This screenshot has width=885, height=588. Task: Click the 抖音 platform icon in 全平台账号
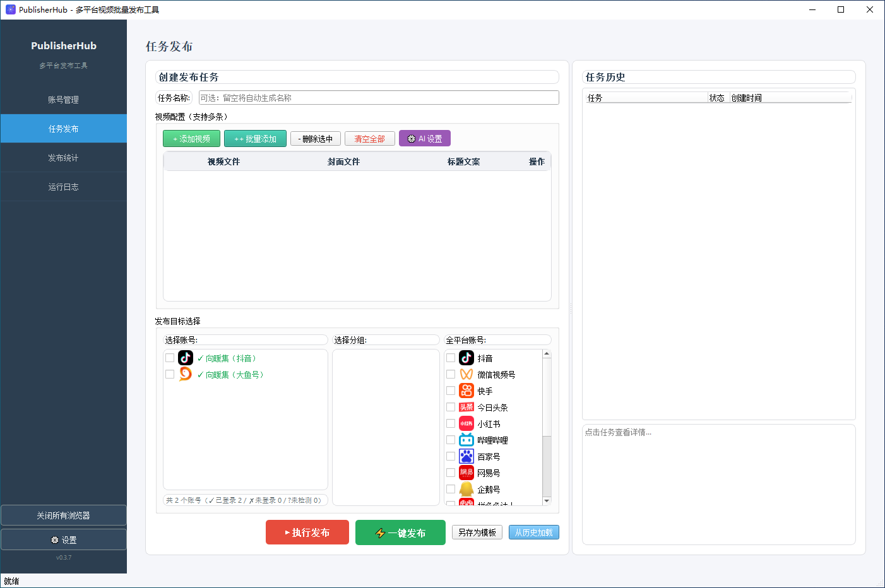pyautogui.click(x=466, y=358)
